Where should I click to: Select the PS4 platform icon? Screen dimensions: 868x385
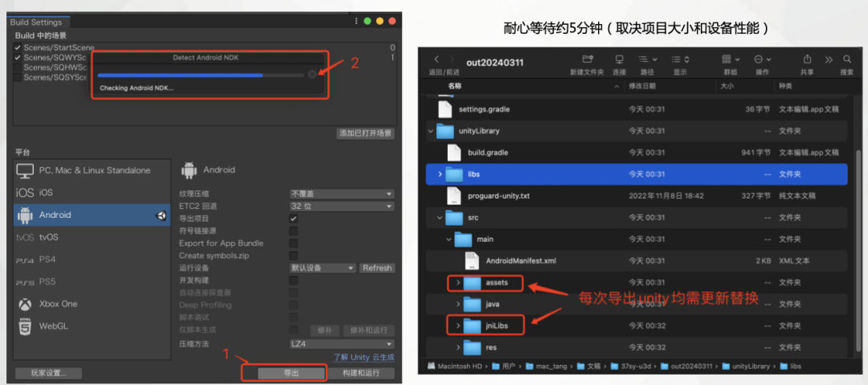click(25, 260)
